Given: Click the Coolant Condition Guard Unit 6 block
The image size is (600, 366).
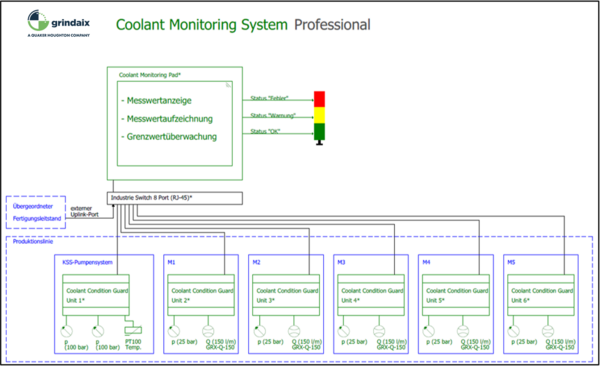Looking at the screenshot, I should [x=541, y=295].
